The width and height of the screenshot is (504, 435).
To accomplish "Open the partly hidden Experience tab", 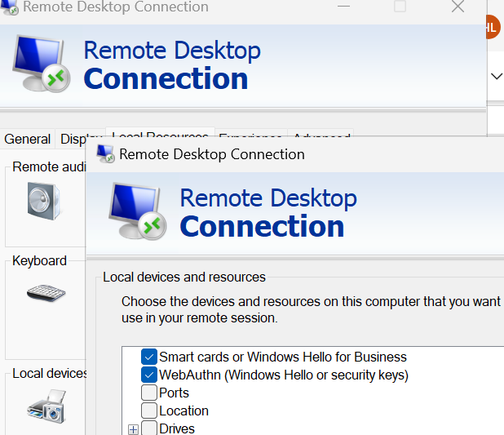I will coord(250,133).
